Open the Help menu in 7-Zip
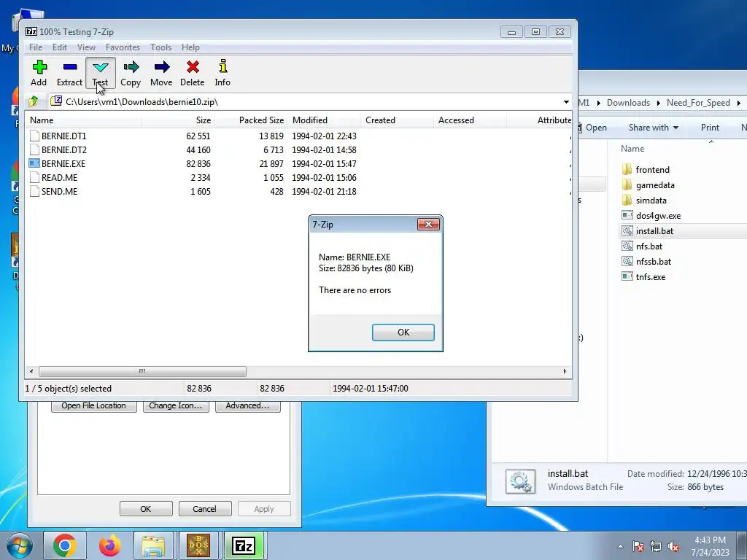The width and height of the screenshot is (747, 560). (190, 47)
